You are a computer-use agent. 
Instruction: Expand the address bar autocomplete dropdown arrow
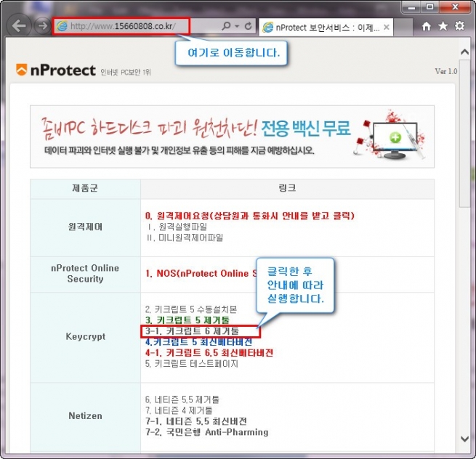click(x=237, y=26)
